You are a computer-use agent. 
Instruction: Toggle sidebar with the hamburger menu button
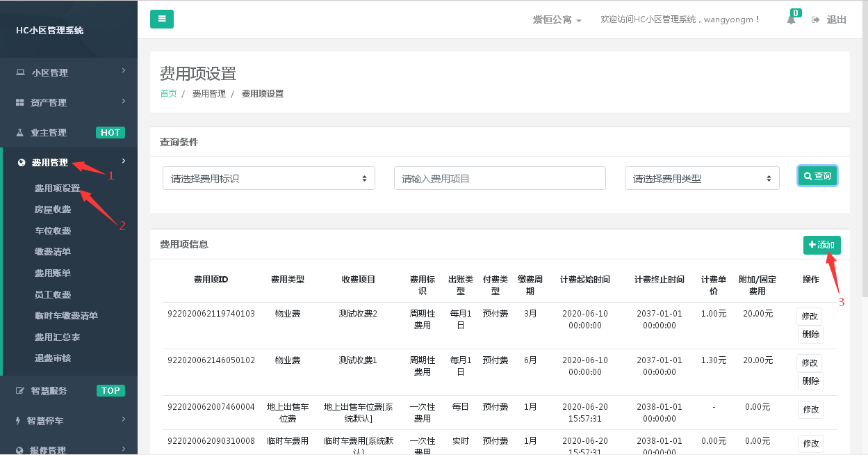click(x=162, y=19)
